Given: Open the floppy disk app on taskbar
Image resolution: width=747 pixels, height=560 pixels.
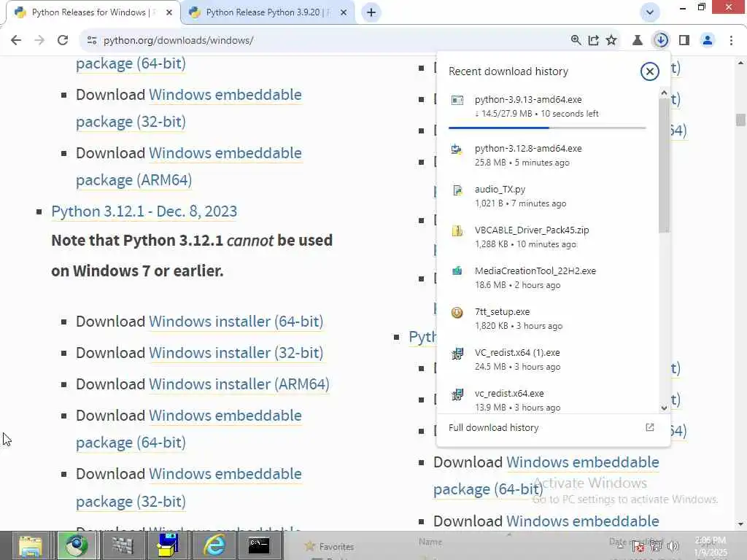Looking at the screenshot, I should [168, 545].
